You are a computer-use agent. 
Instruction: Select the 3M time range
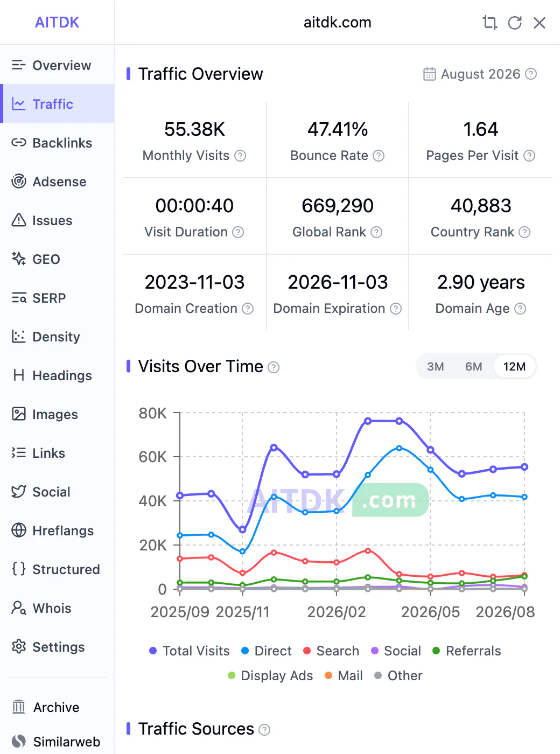(436, 367)
